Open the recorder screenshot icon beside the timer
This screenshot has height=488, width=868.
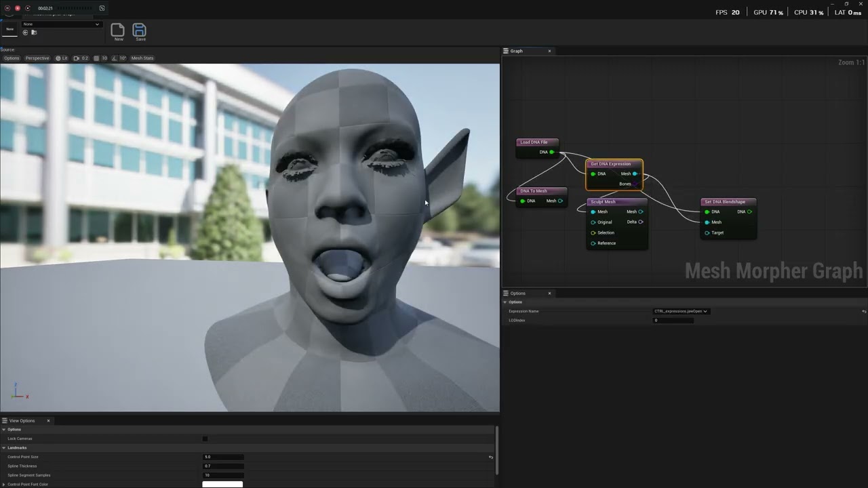102,8
